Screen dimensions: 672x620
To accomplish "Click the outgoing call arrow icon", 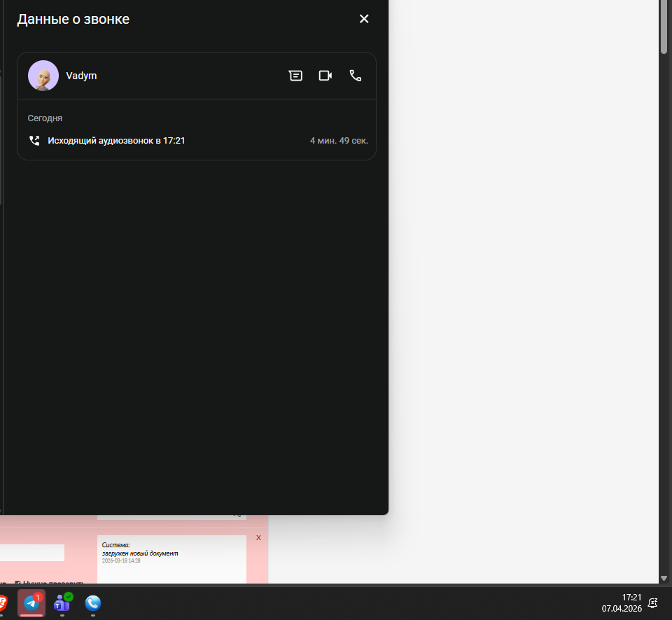I will [34, 141].
